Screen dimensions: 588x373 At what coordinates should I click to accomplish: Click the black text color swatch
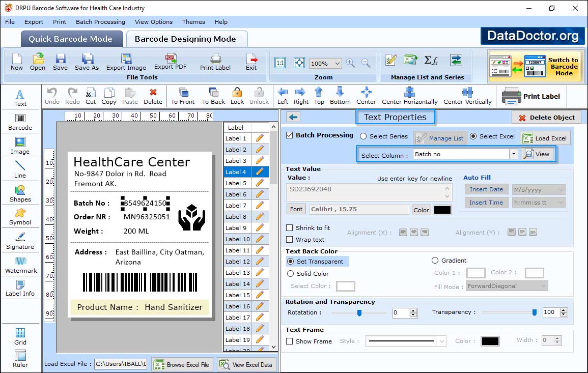[442, 210]
